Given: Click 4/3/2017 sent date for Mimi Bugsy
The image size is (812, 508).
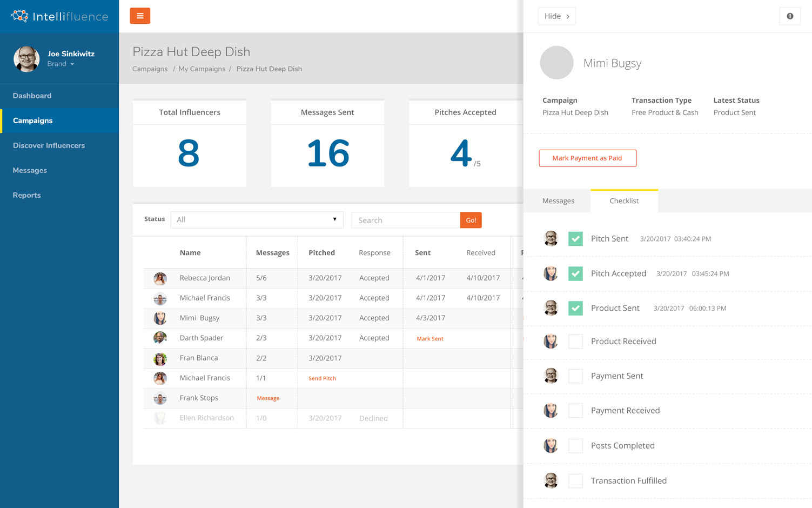Looking at the screenshot, I should tap(431, 318).
